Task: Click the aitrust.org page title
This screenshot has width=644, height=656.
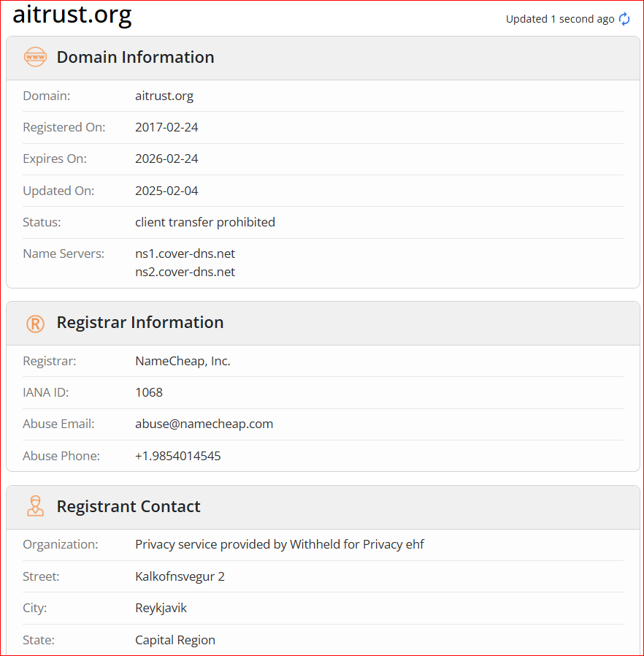Action: [x=72, y=15]
